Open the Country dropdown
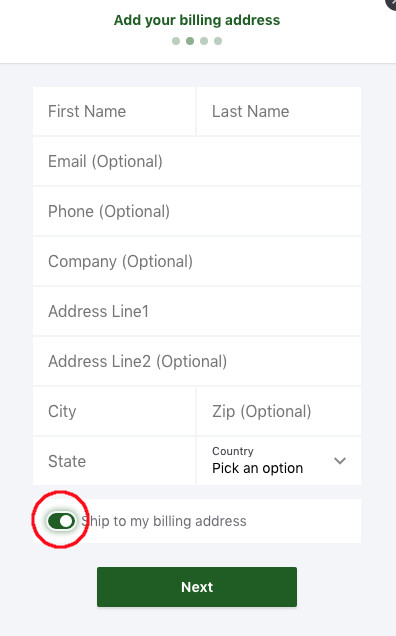This screenshot has height=636, width=396. [x=279, y=461]
